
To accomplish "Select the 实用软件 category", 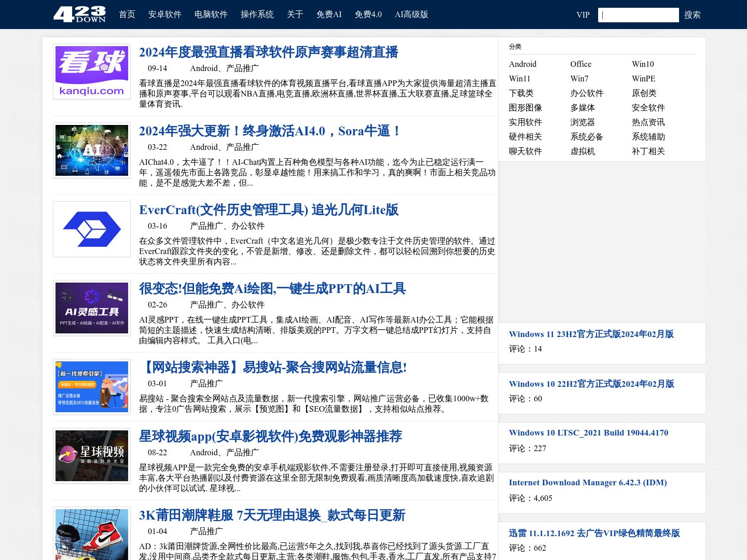I will pos(525,122).
